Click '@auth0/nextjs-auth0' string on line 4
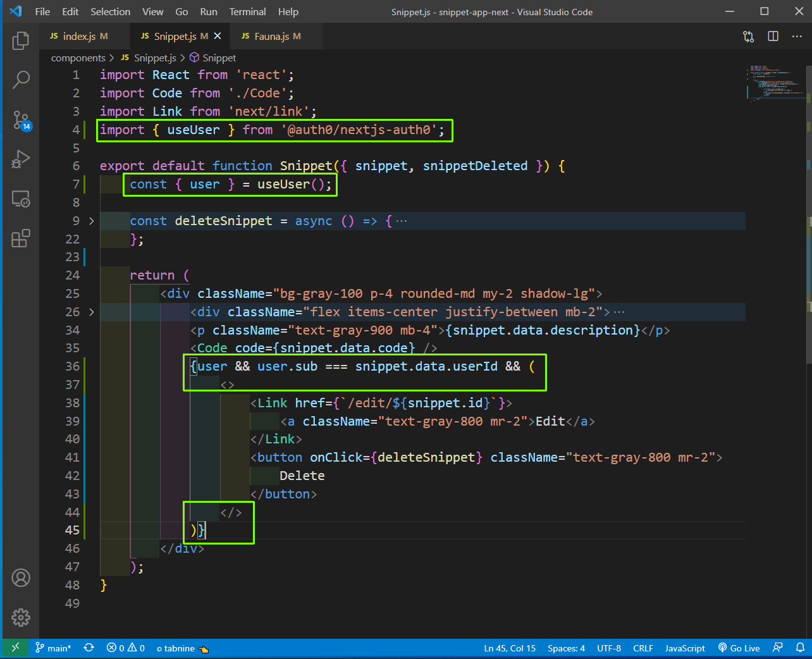Screen dimensions: 812x659 tap(359, 130)
